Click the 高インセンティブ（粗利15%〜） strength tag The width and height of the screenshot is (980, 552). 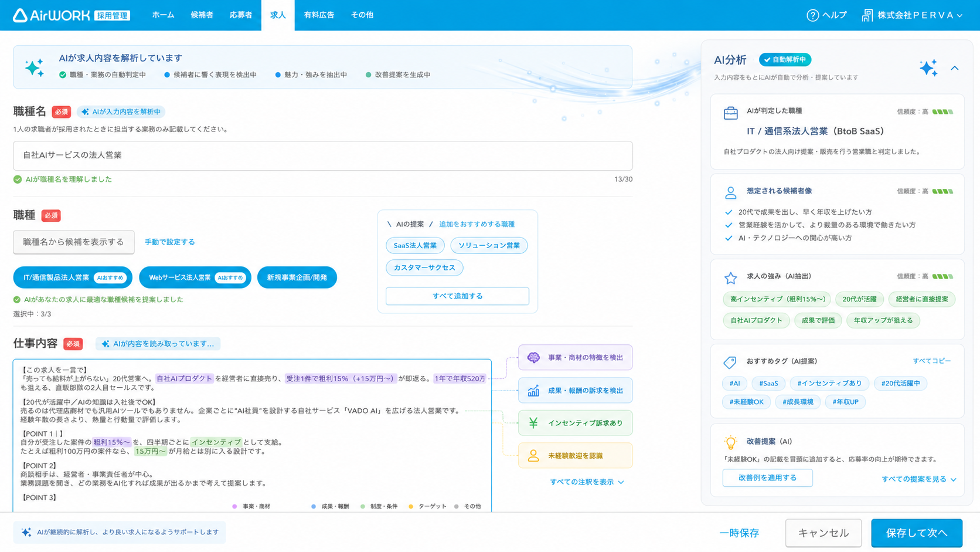click(777, 299)
